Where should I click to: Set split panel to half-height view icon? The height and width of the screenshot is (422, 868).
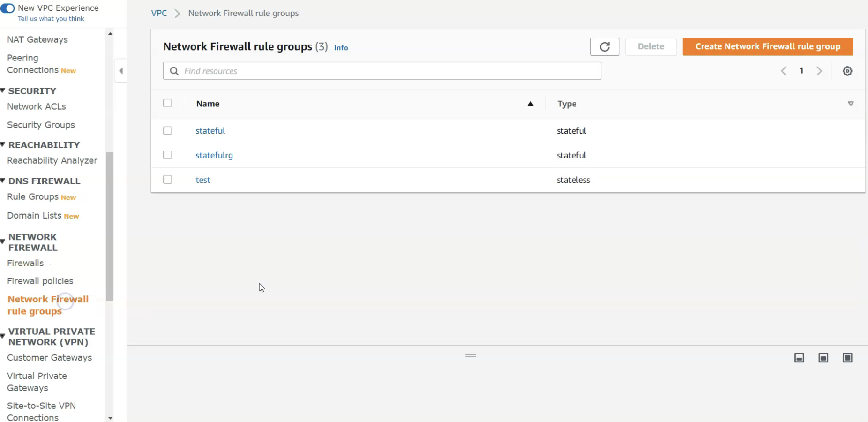coord(823,358)
